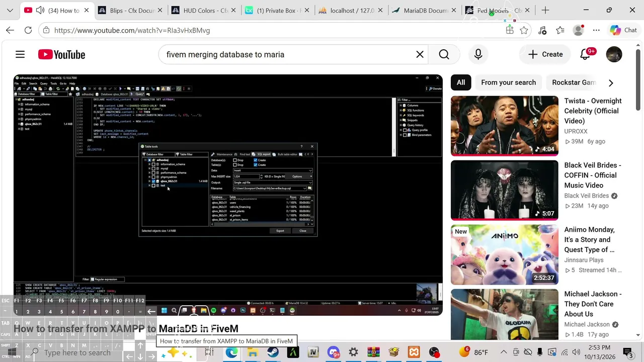Open the browser Settings and more menu
The image size is (644, 362).
tap(596, 30)
